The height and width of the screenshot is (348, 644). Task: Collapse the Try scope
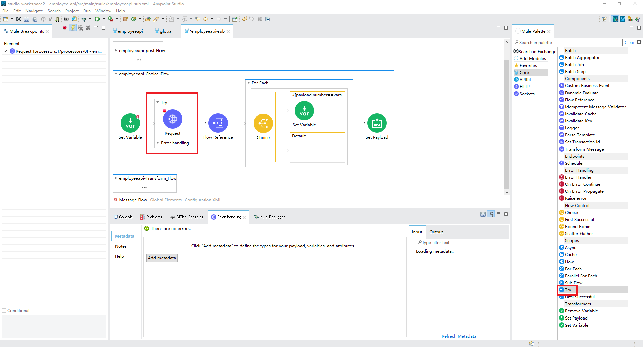(x=158, y=103)
